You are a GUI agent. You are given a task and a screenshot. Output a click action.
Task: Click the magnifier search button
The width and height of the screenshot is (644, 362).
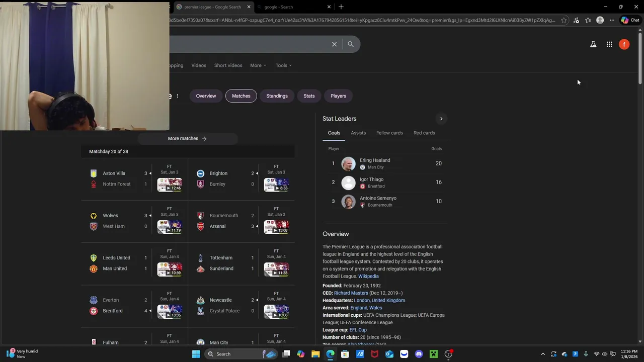click(x=351, y=44)
